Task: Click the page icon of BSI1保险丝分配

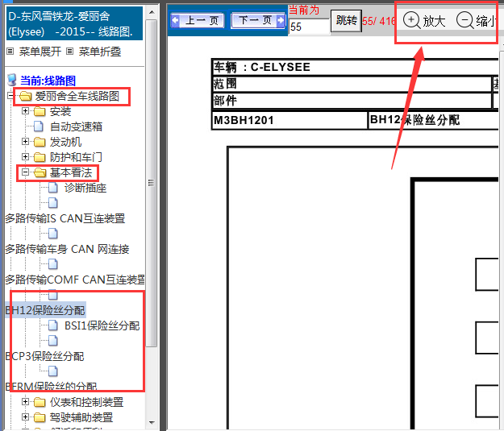Action: [53, 325]
